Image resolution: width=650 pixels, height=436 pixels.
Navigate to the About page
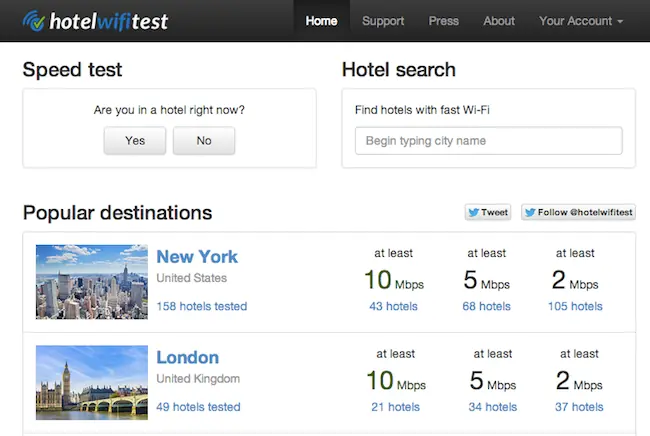coord(499,21)
